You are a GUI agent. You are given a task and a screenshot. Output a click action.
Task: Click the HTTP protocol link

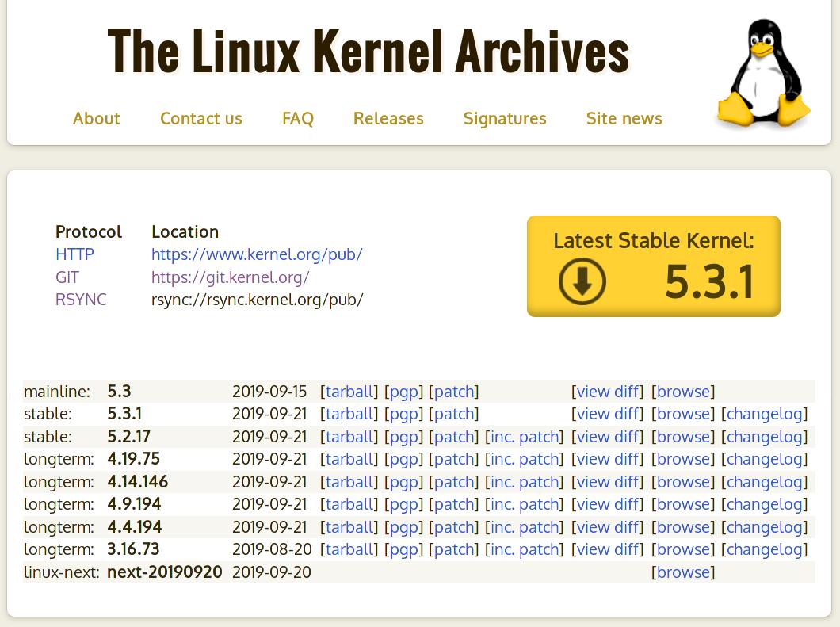(x=74, y=254)
